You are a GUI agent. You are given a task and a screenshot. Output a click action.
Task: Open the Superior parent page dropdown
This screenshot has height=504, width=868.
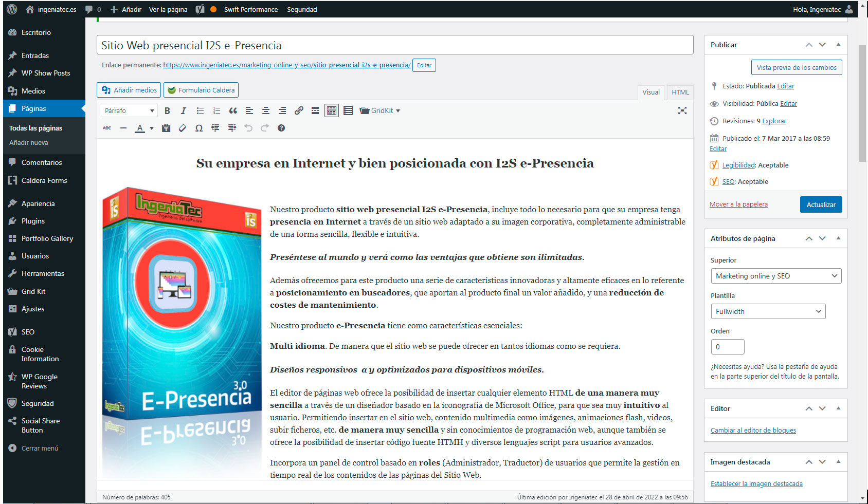click(776, 276)
